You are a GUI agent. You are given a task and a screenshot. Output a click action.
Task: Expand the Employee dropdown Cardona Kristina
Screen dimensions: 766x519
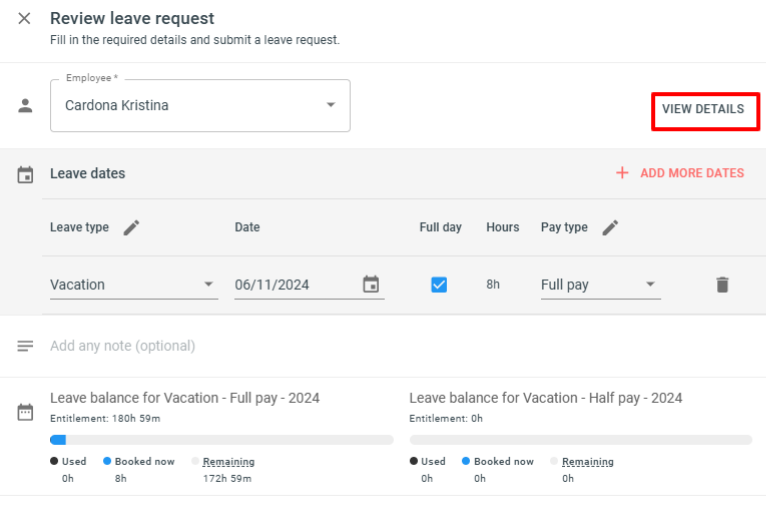tap(200, 106)
